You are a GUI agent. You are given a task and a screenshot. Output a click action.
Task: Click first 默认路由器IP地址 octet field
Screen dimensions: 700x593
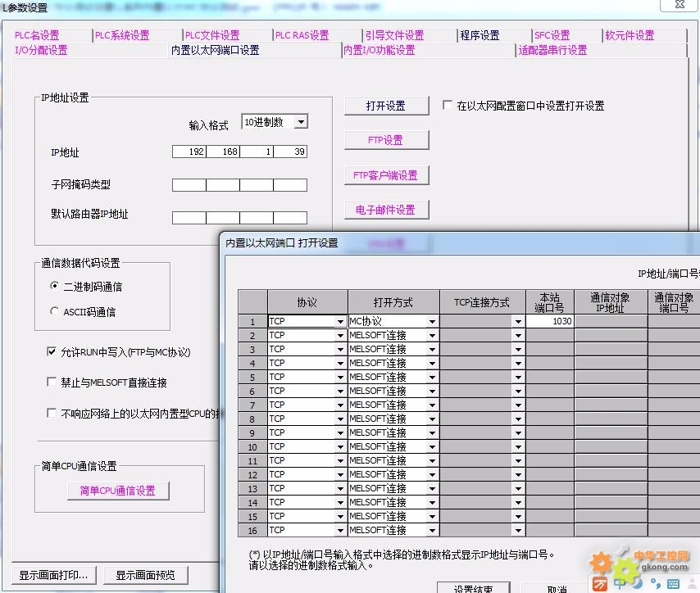point(189,218)
